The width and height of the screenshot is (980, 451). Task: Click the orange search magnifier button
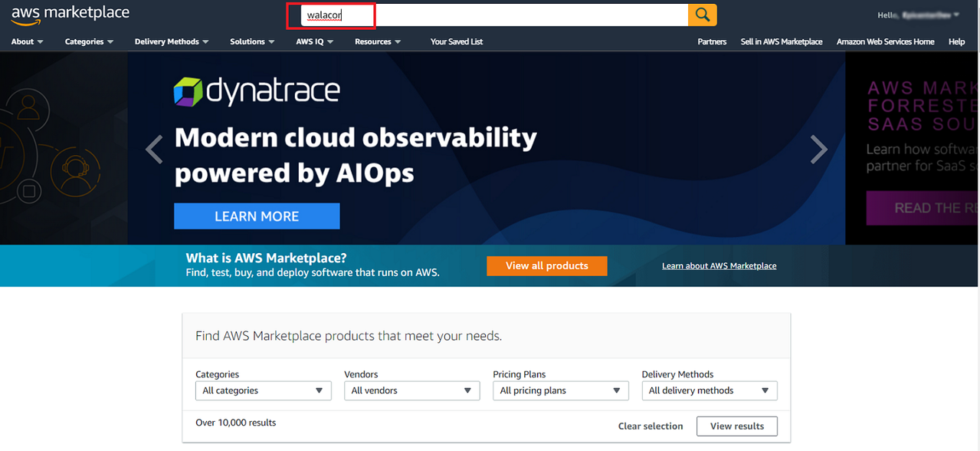(703, 15)
